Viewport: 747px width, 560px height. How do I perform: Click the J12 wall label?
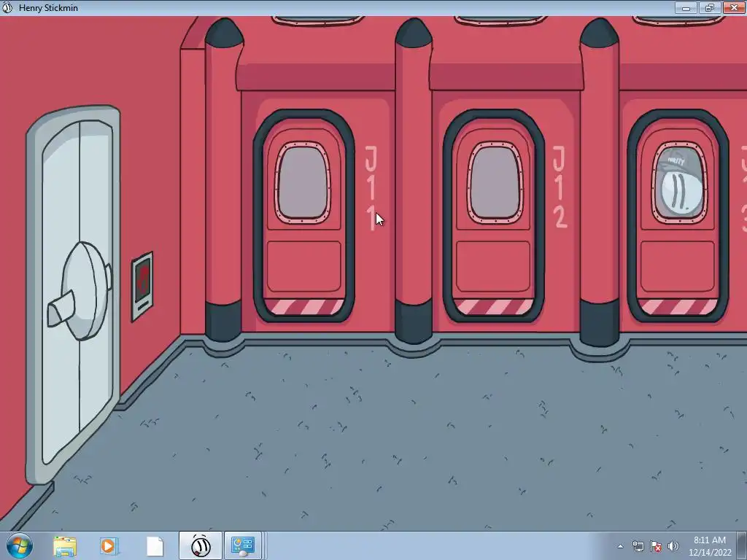tap(560, 187)
